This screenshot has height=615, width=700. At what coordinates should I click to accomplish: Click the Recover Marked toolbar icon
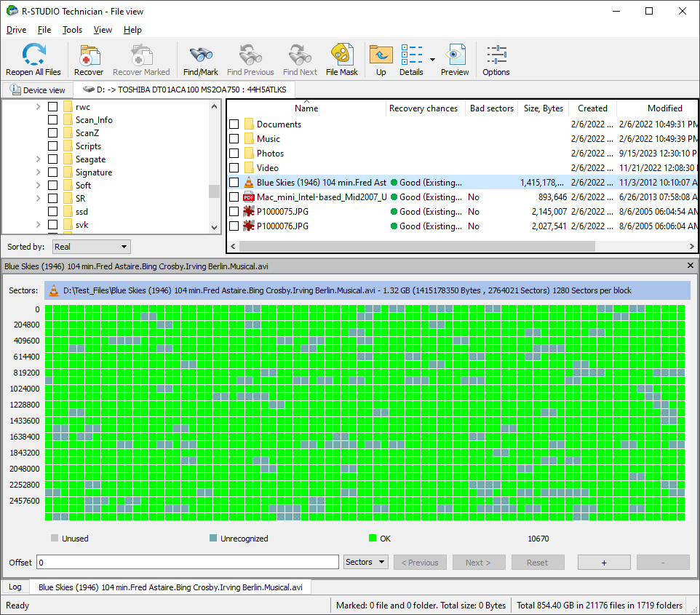point(141,55)
